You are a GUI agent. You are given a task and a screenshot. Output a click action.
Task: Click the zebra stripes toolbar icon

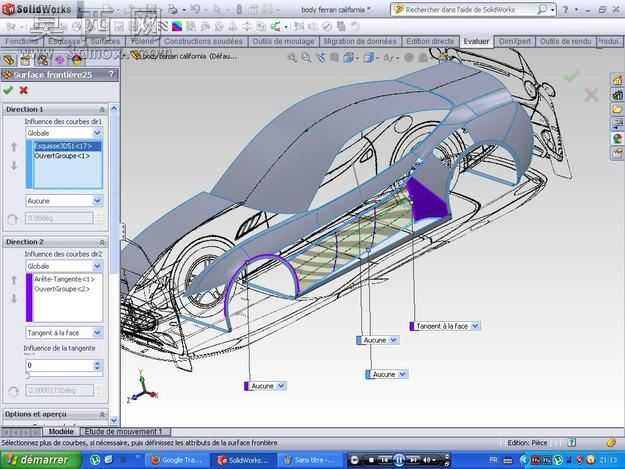[x=163, y=27]
